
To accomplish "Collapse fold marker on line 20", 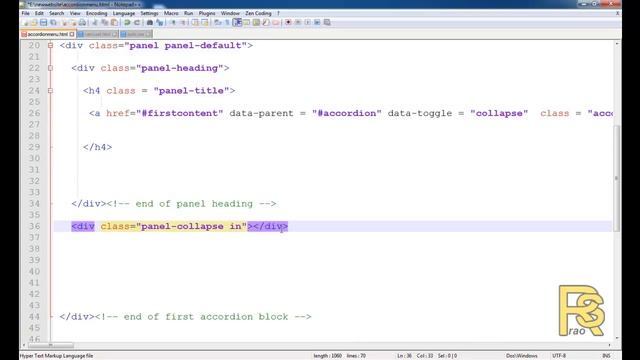I will pos(50,45).
